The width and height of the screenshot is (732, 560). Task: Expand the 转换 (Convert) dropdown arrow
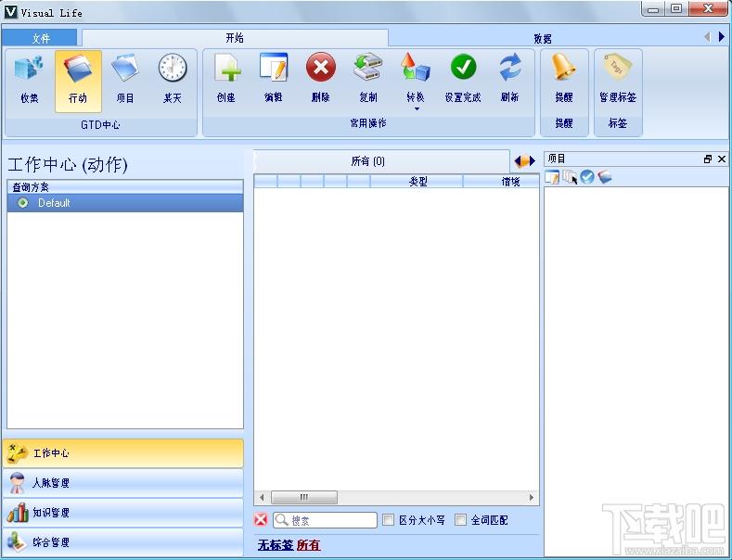point(416,108)
